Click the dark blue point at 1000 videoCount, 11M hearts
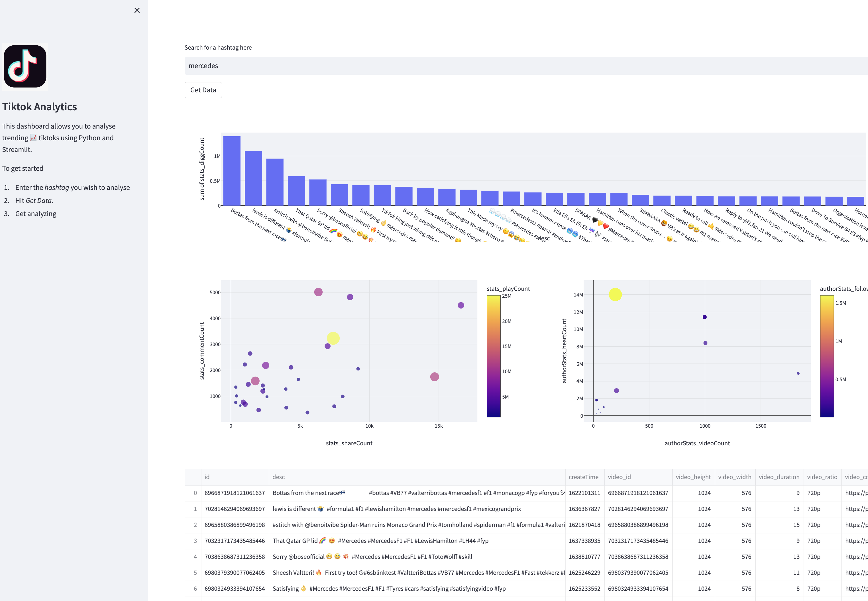This screenshot has width=868, height=601. [x=705, y=317]
